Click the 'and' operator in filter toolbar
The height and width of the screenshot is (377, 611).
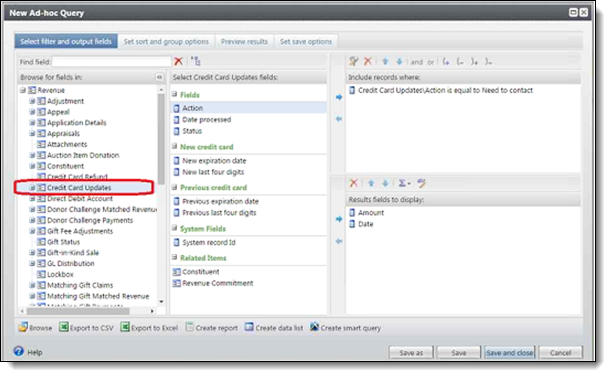click(417, 62)
